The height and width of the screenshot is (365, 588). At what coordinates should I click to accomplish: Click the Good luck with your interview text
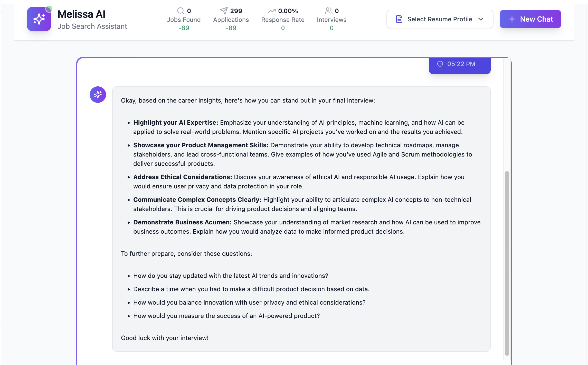tap(165, 338)
